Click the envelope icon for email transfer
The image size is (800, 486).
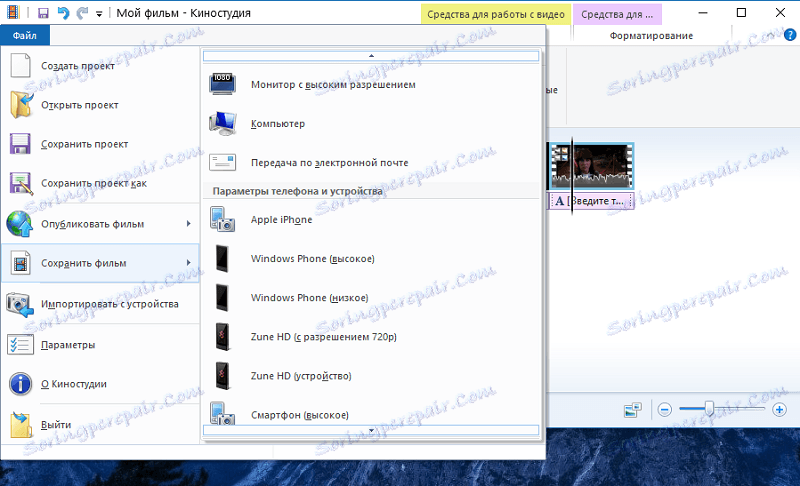click(222, 162)
